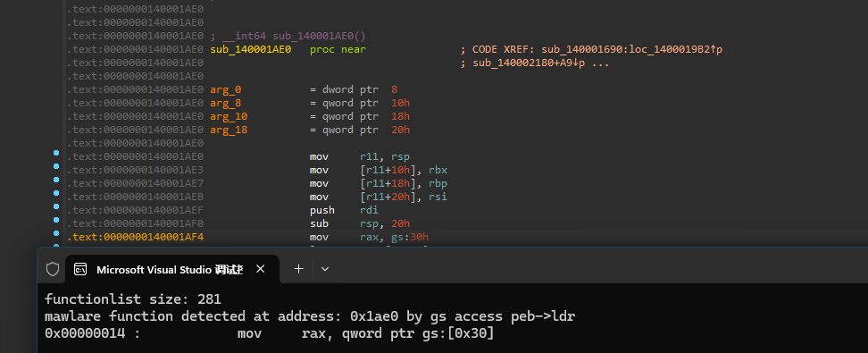
Task: Click the breakpoint dot beside mov [r11+10h], rbx
Action: pos(56,165)
